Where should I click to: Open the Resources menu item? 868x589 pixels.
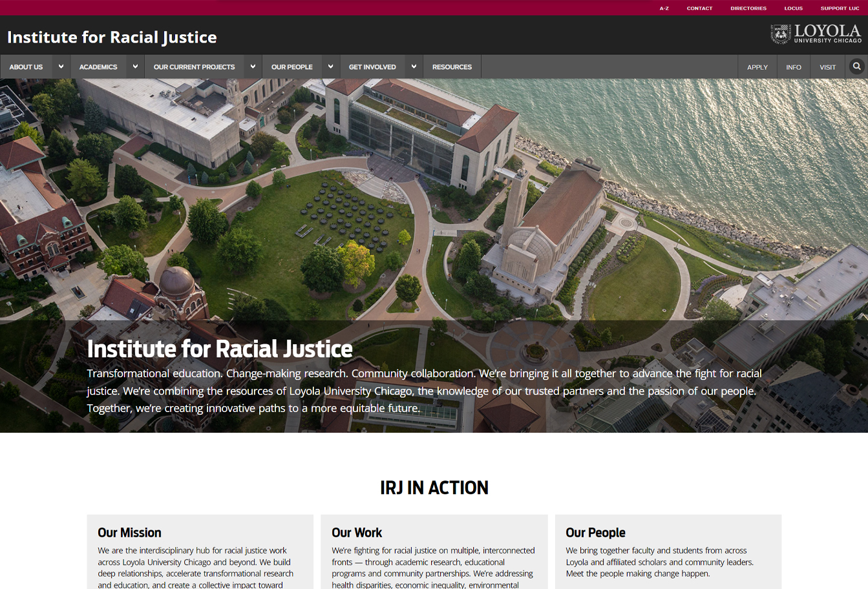452,67
